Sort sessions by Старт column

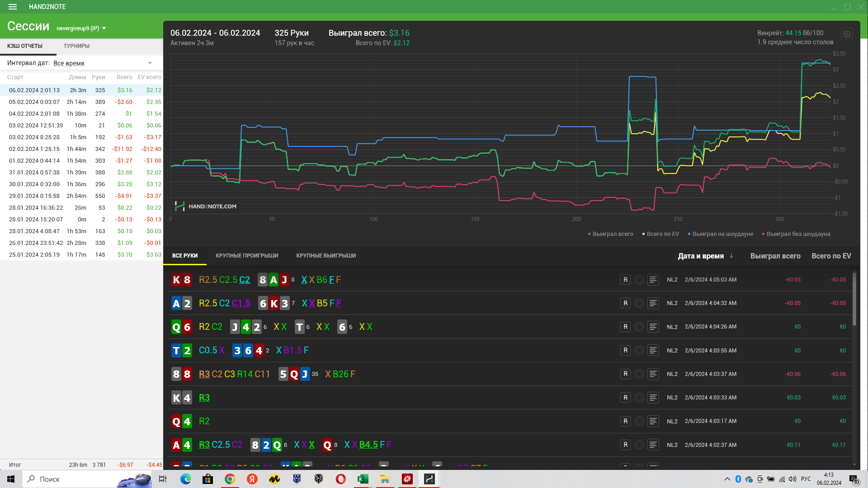pos(15,77)
